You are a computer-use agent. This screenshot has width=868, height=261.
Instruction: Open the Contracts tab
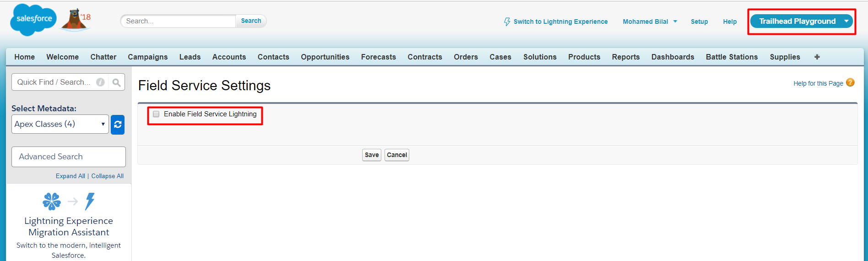click(425, 57)
